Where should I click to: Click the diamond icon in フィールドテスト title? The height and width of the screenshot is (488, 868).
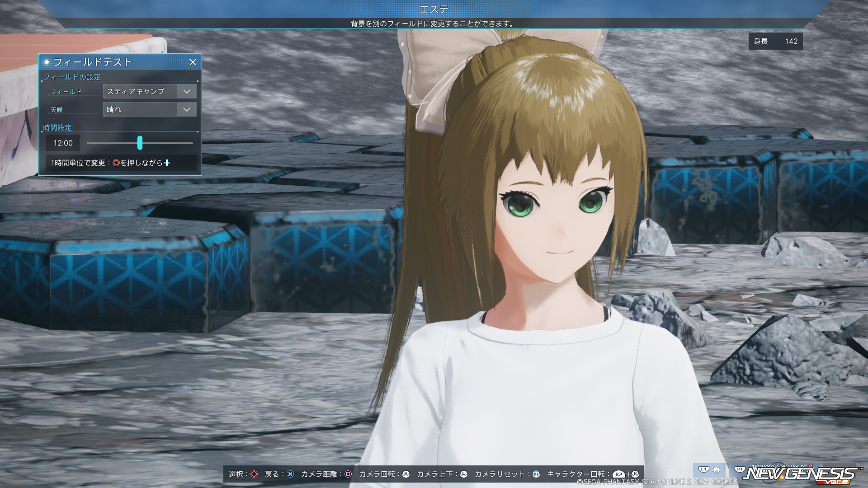(46, 62)
